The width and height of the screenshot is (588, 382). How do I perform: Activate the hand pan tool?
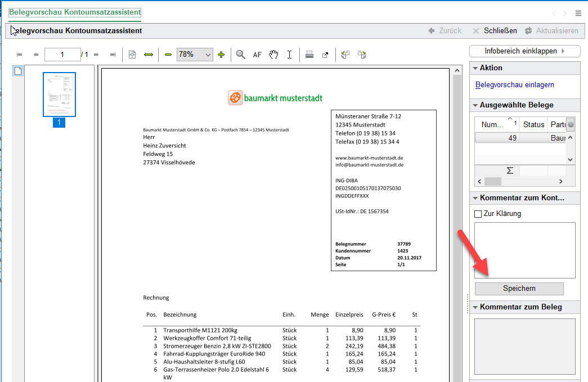pyautogui.click(x=273, y=55)
